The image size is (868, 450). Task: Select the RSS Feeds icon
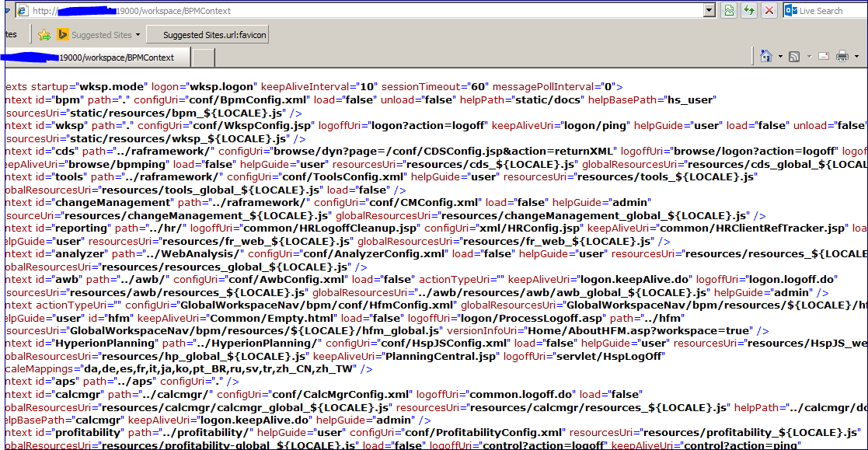click(x=793, y=57)
